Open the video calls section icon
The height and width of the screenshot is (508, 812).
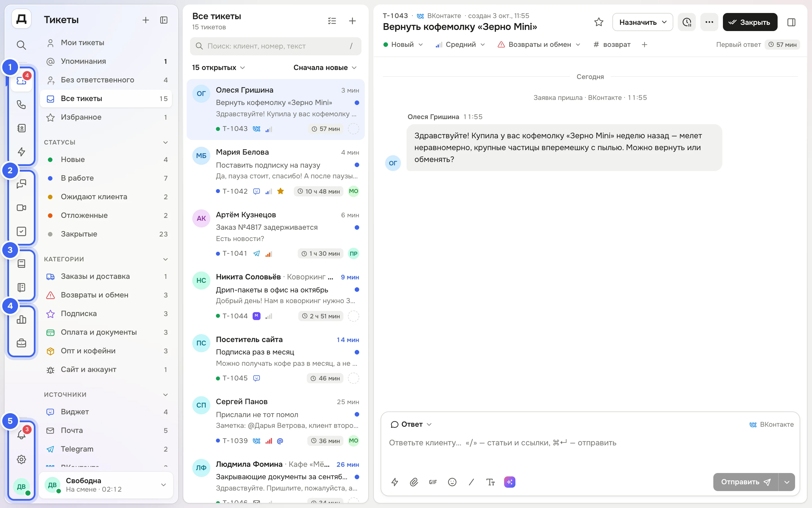21,208
